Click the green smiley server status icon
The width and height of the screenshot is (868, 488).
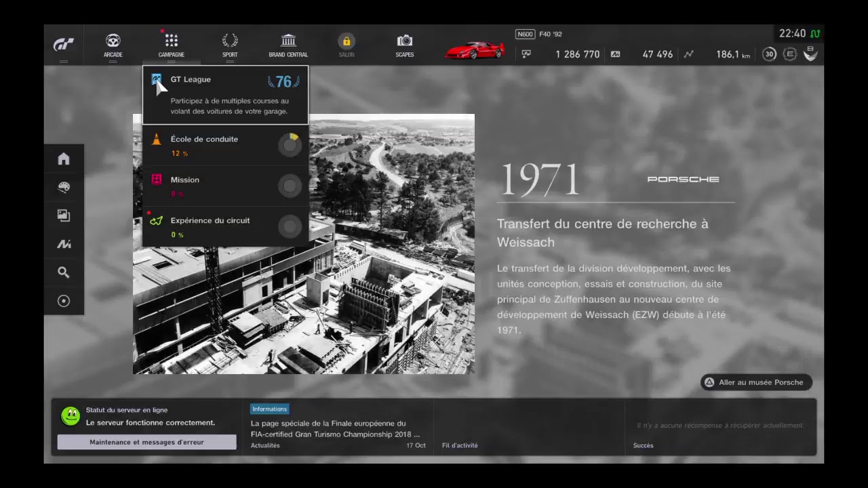point(71,416)
